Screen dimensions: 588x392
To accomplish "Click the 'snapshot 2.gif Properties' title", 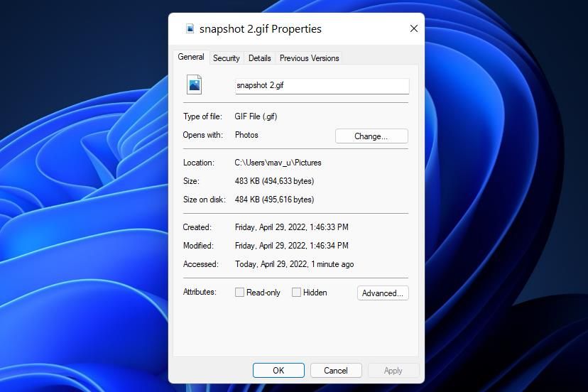I will coord(260,29).
